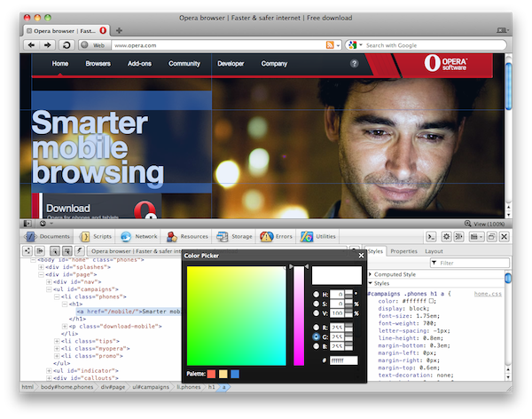This screenshot has width=532, height=419.
Task: Open a new tab with plus button
Action: coord(119,29)
